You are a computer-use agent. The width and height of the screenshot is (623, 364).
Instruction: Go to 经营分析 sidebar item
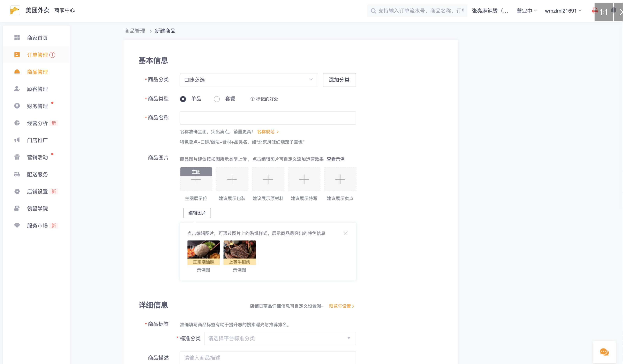point(37,123)
